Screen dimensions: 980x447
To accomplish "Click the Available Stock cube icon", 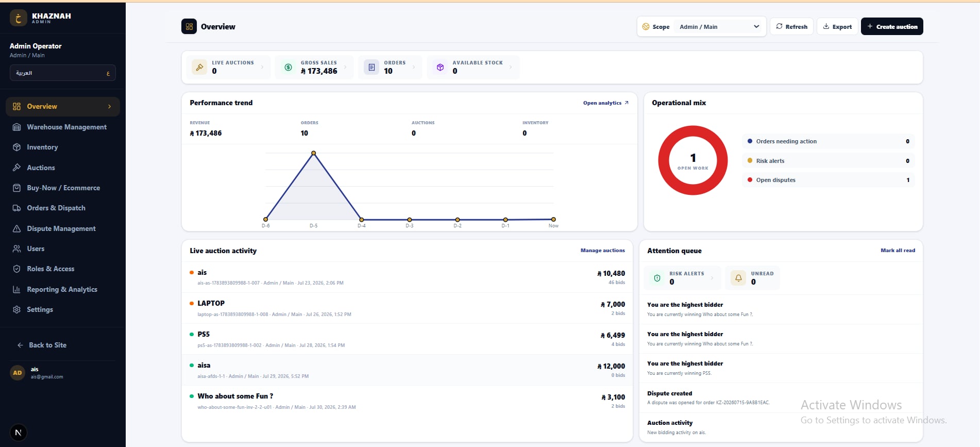I will coord(440,67).
